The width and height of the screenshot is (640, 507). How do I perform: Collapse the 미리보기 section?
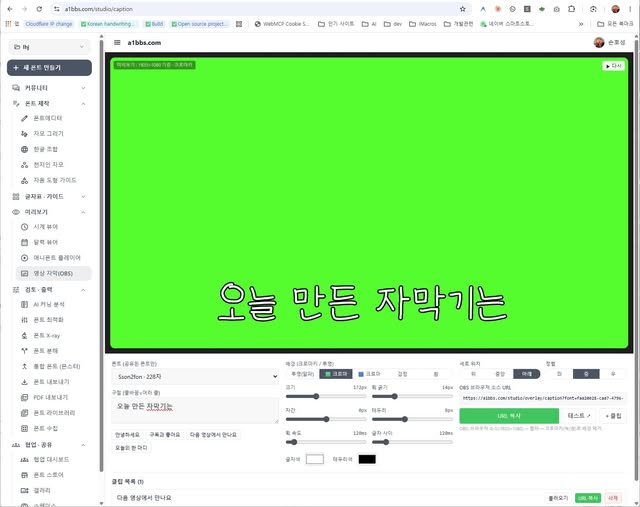49,212
